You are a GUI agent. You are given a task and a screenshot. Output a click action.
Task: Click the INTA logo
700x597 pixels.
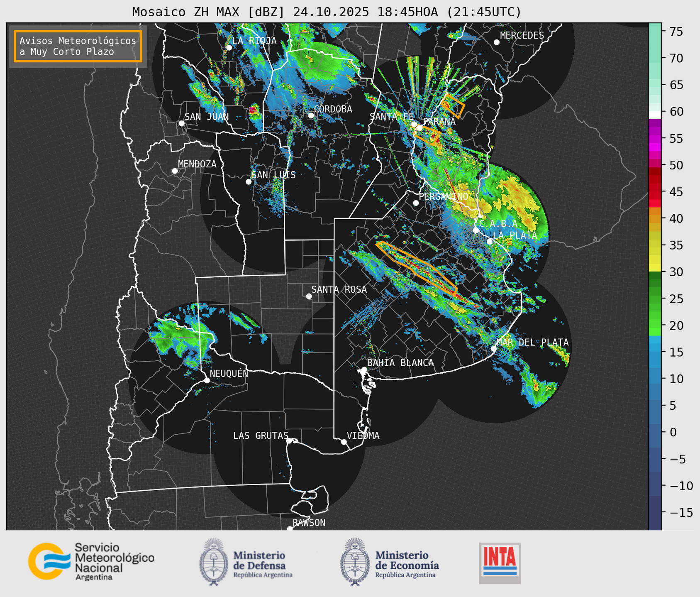pyautogui.click(x=500, y=563)
